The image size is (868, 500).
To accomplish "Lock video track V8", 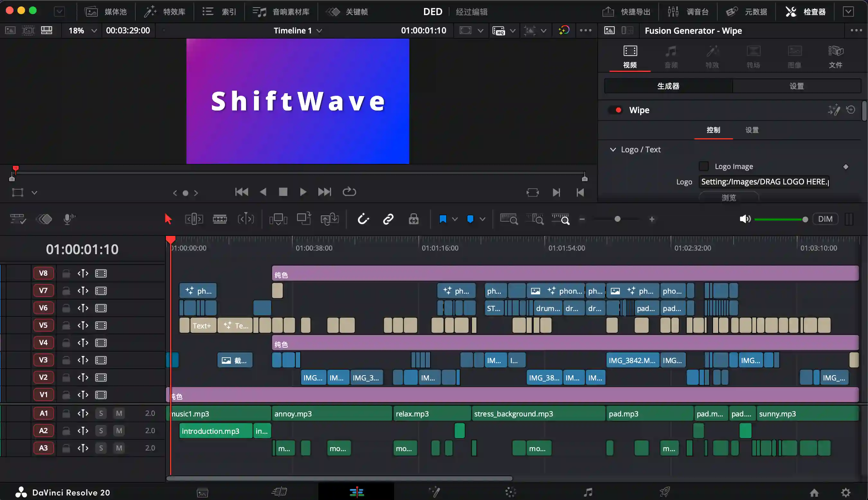I will pos(66,273).
